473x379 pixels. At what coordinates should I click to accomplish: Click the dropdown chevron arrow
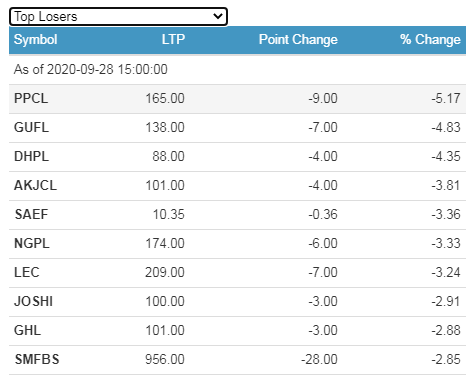(x=218, y=16)
